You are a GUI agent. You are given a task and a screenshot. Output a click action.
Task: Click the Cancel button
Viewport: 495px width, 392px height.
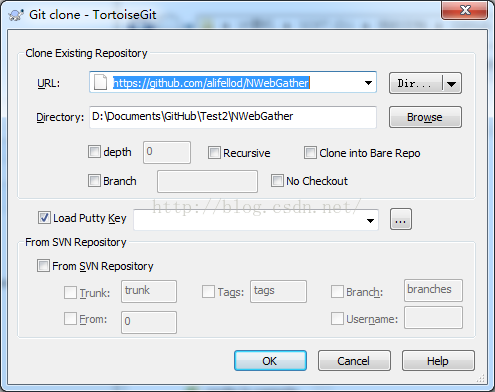pyautogui.click(x=354, y=361)
